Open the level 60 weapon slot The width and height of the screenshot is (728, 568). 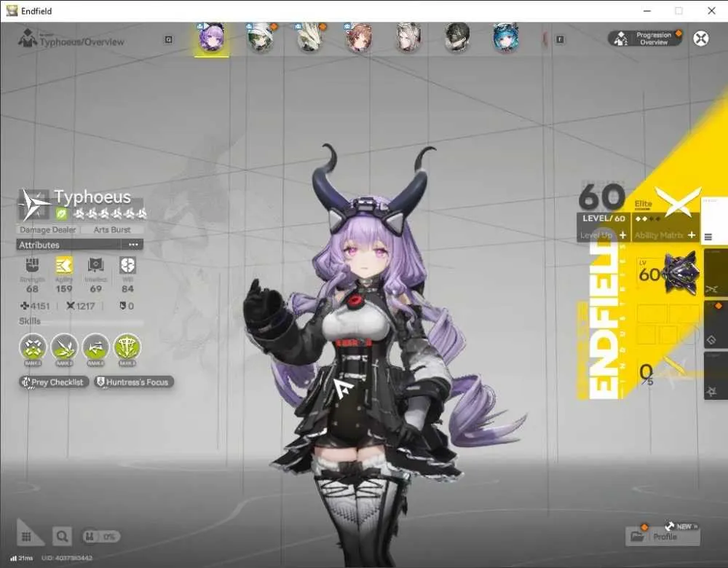coord(668,275)
